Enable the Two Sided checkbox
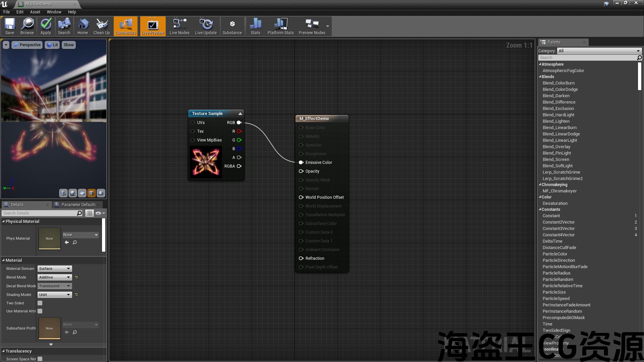This screenshot has height=362, width=644. (x=40, y=303)
